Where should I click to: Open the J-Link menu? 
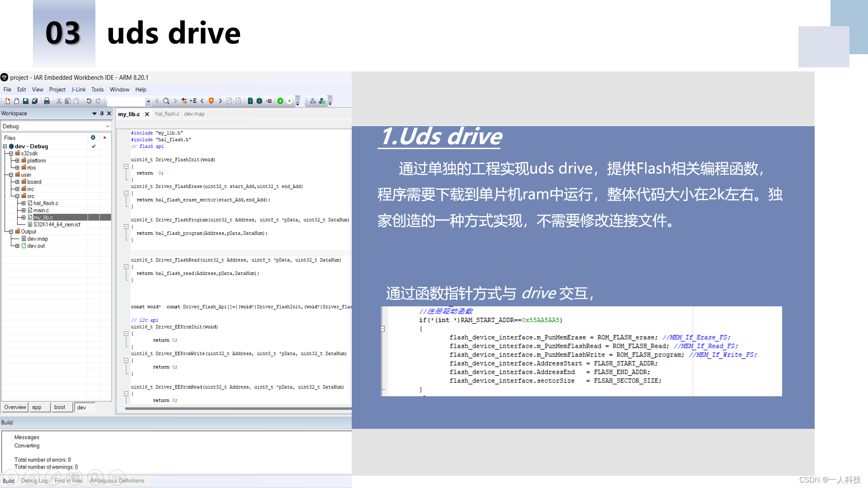pyautogui.click(x=78, y=89)
